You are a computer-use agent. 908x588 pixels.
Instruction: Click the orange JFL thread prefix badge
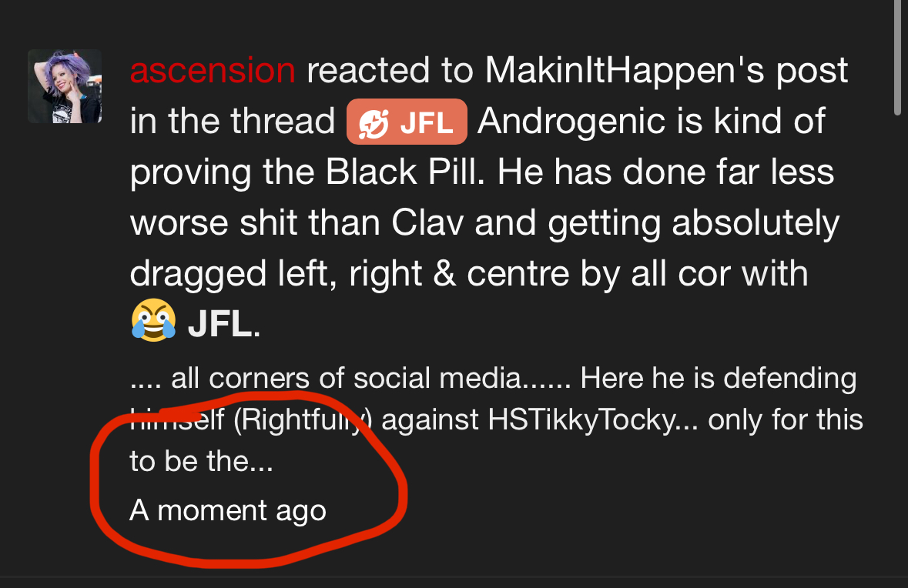(407, 122)
